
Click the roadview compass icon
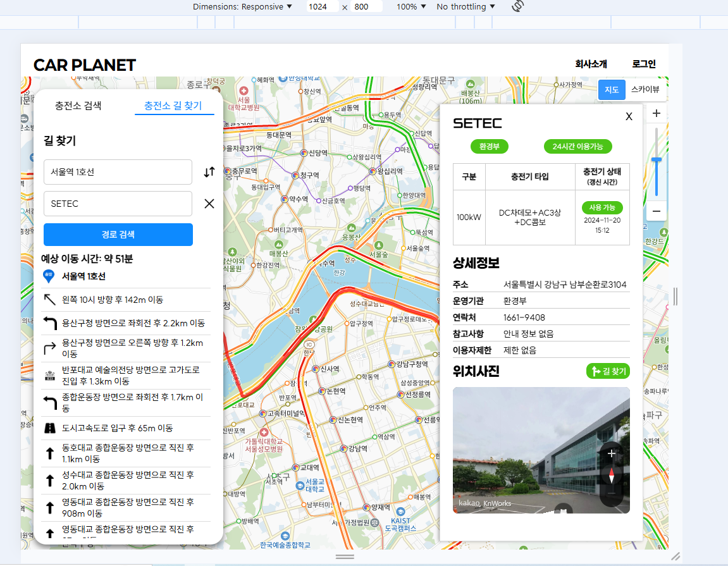612,476
